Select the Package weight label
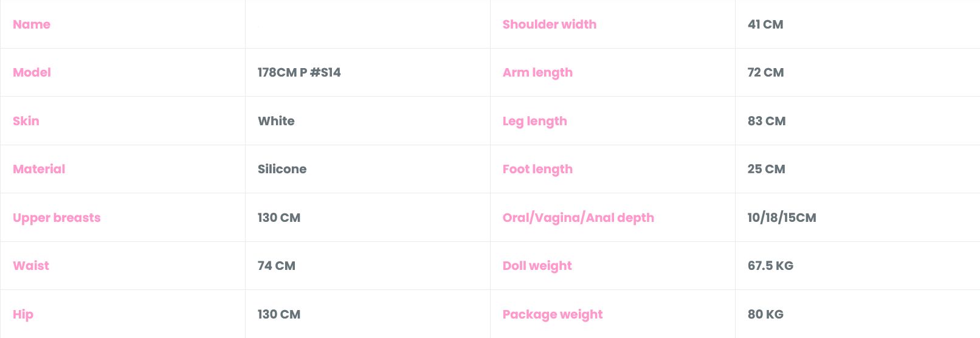The height and width of the screenshot is (338, 980). pos(553,314)
